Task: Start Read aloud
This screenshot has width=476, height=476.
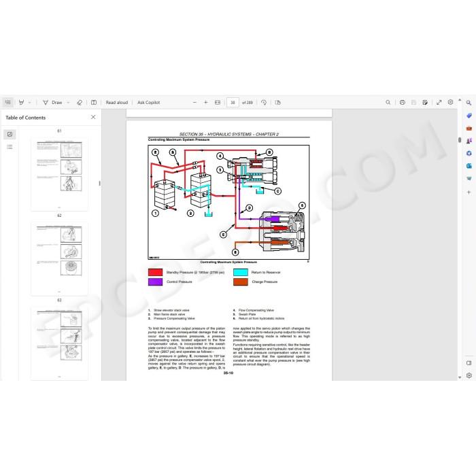Action: pos(117,102)
